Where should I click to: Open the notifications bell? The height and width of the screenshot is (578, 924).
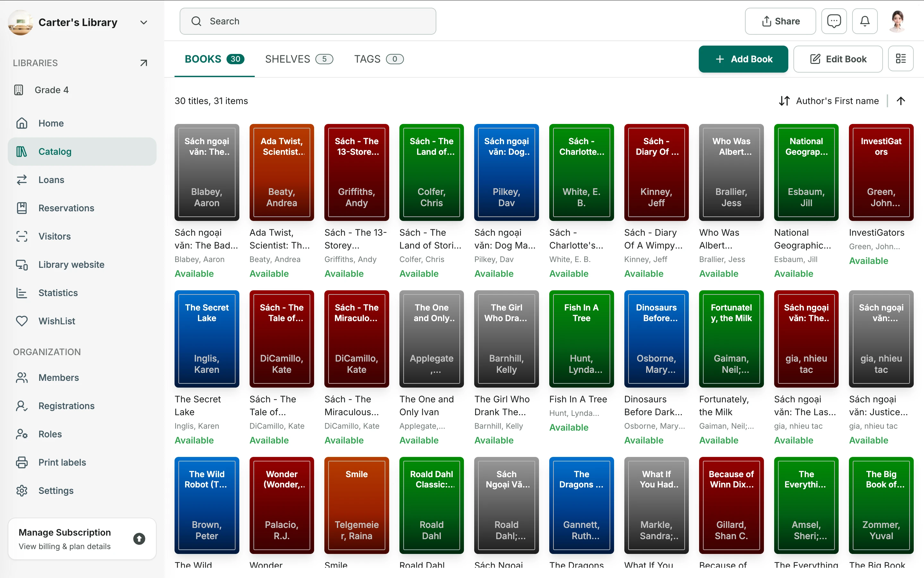pyautogui.click(x=865, y=21)
